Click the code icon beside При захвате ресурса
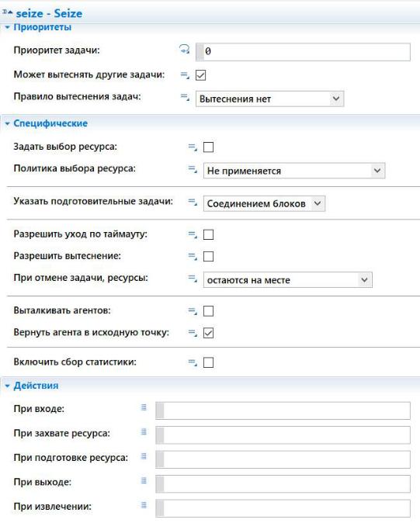Viewport: 420px width, 523px height. click(144, 432)
